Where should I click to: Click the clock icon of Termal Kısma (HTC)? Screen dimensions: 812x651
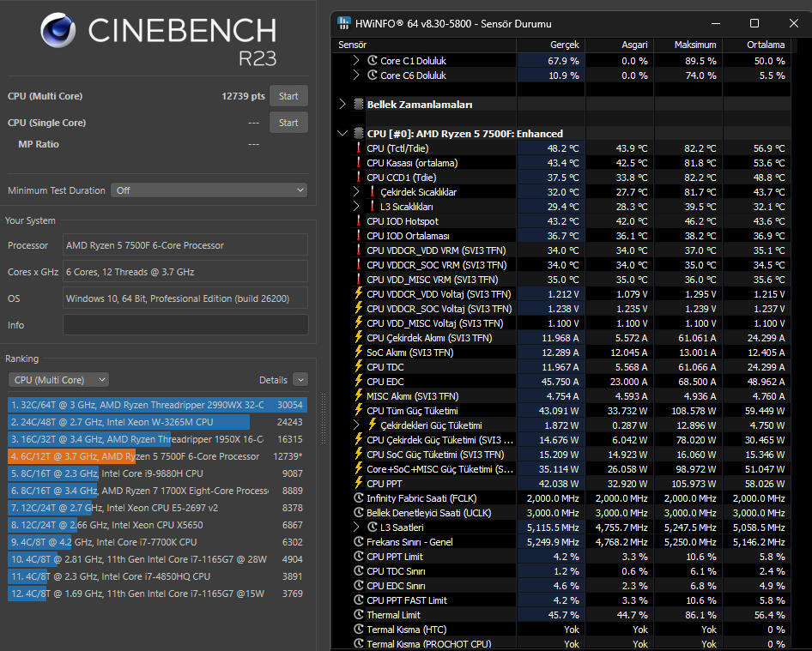pos(358,629)
